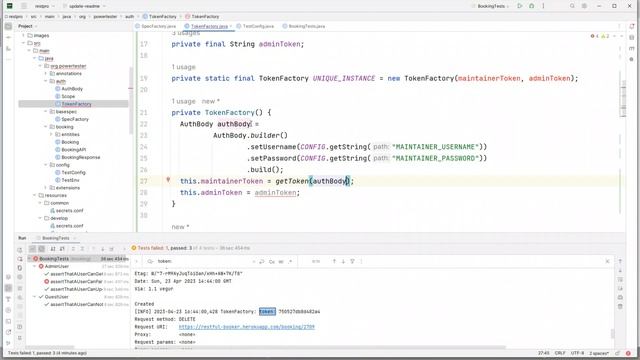Open IDE settings gear in the title bar
Screen dimensions: 640x360
[x=584, y=6]
